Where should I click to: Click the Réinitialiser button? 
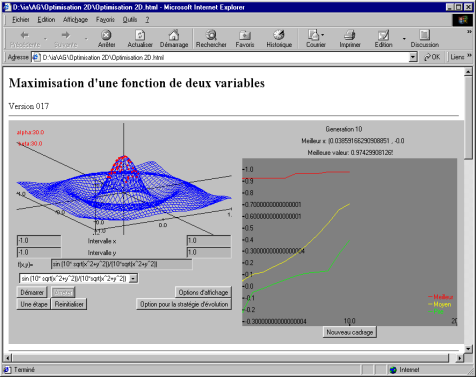[69, 304]
